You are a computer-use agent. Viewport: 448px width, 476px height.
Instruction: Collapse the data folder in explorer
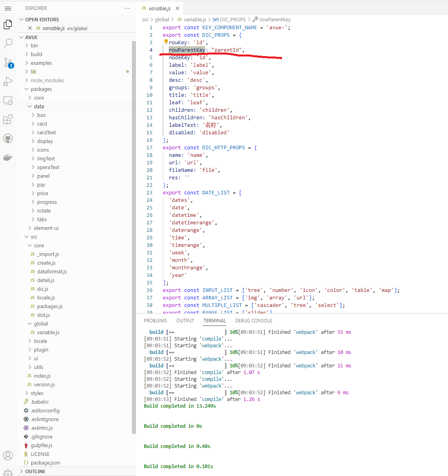[x=40, y=106]
